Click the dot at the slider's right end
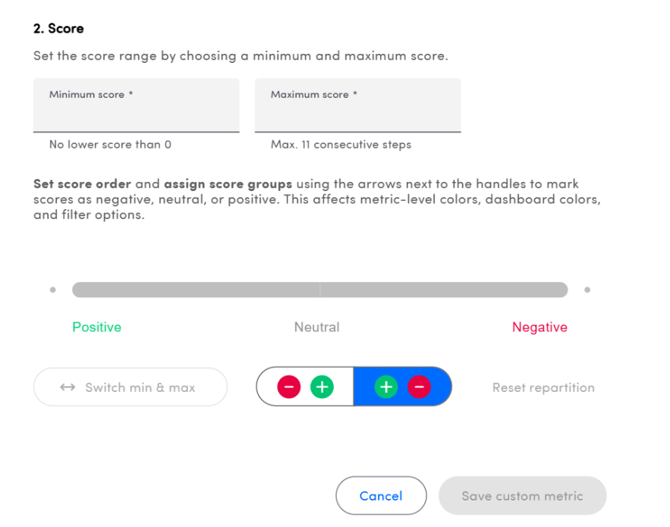This screenshot has width=670, height=527. pyautogui.click(x=587, y=290)
